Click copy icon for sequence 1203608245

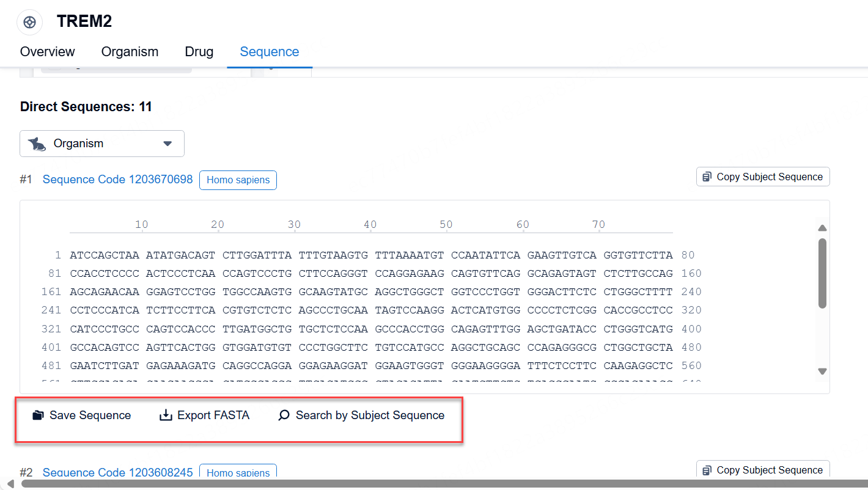[707, 470]
